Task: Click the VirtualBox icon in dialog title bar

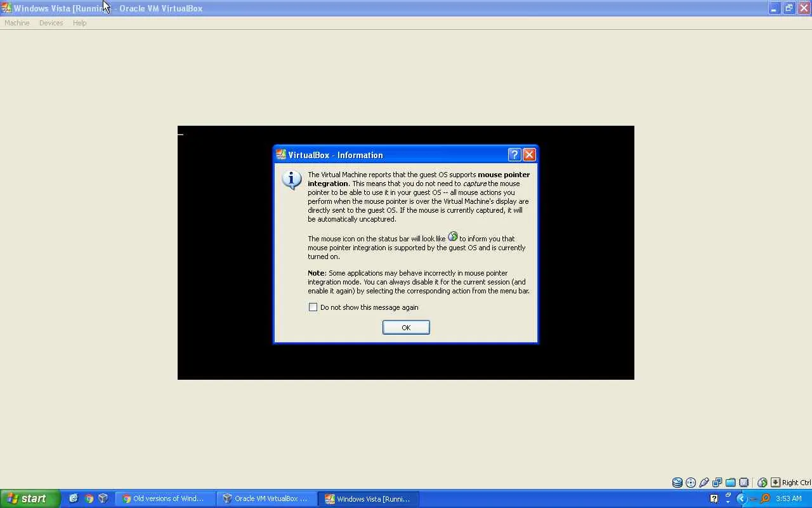Action: pos(281,155)
